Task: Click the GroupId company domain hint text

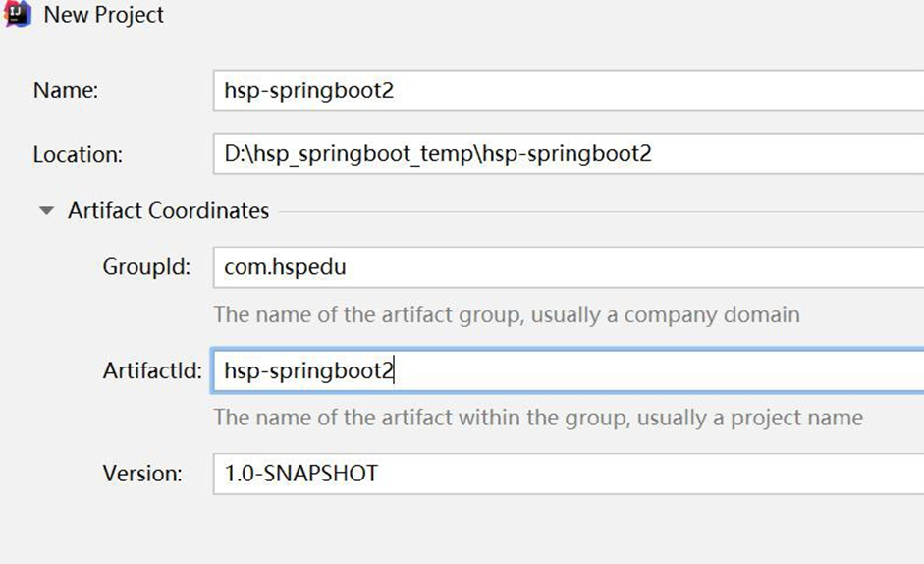Action: (x=506, y=315)
